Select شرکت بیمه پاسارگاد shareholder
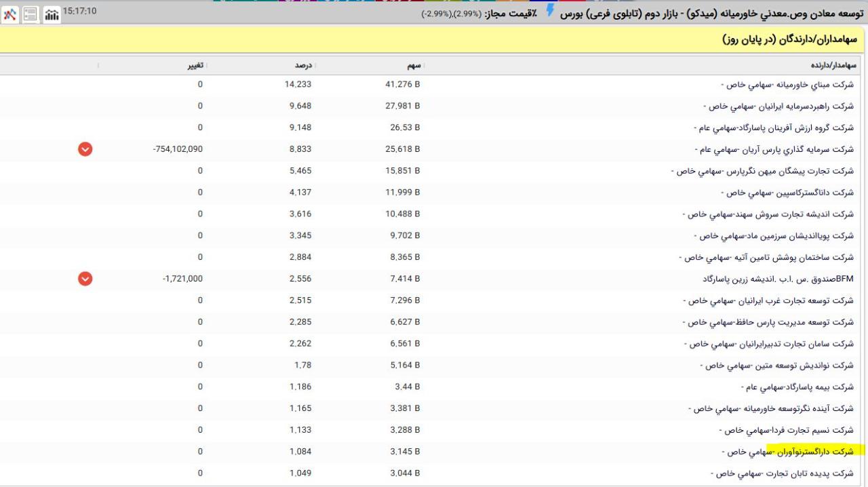 click(797, 387)
